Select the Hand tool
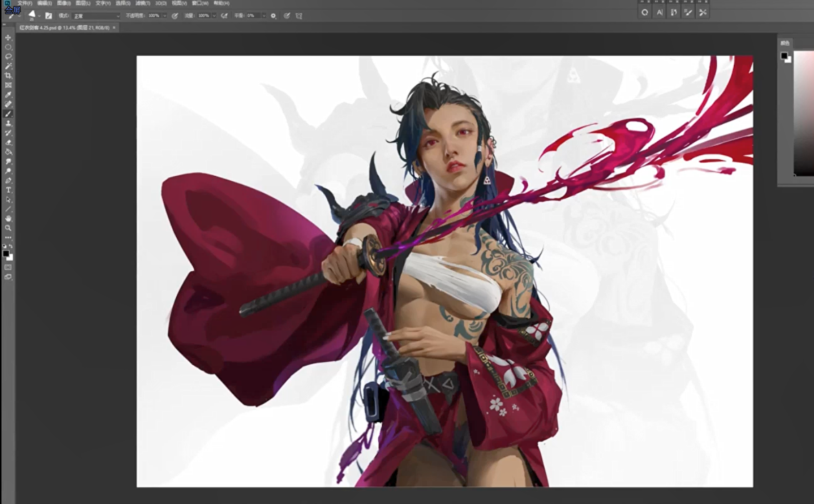Viewport: 814px width, 504px height. [x=8, y=219]
